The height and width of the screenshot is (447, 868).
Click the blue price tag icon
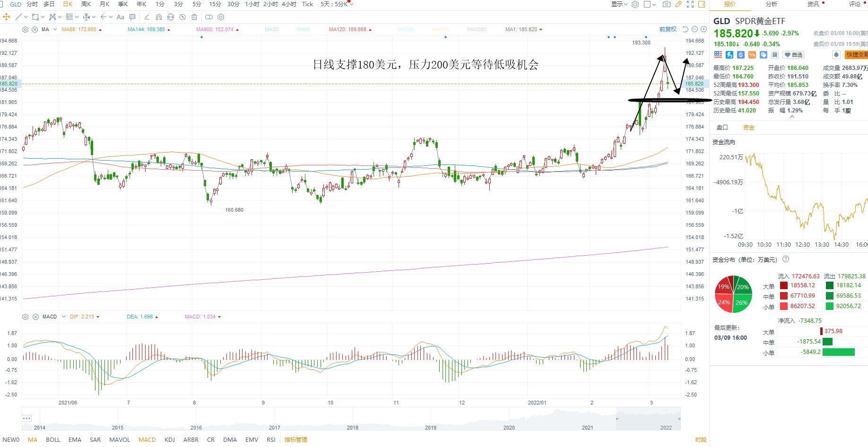(764, 55)
